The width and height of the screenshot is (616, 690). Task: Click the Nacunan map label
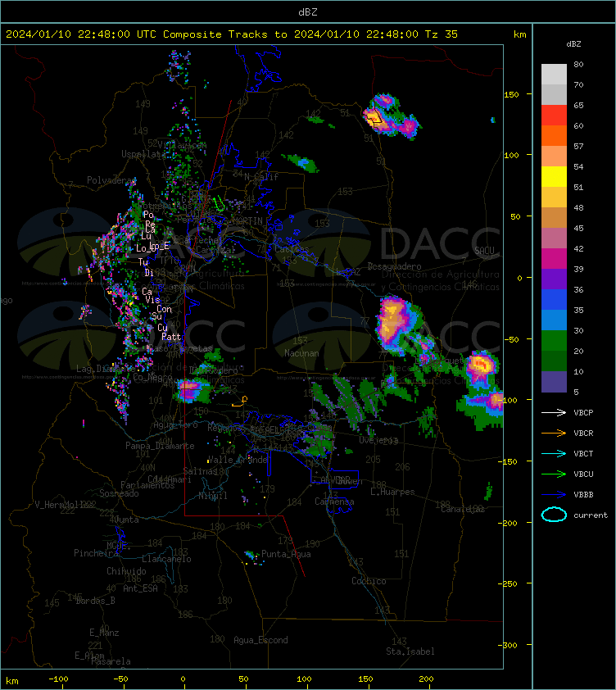coord(301,353)
